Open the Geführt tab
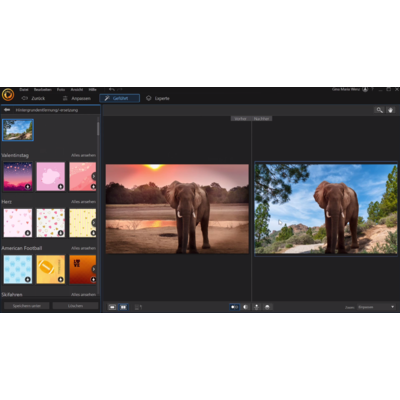This screenshot has width=400, height=400. pos(119,98)
